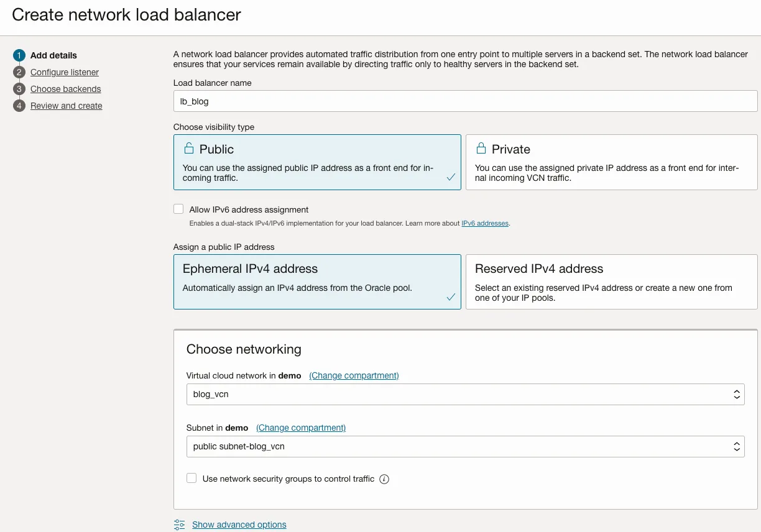Show advanced options link

coord(239,525)
